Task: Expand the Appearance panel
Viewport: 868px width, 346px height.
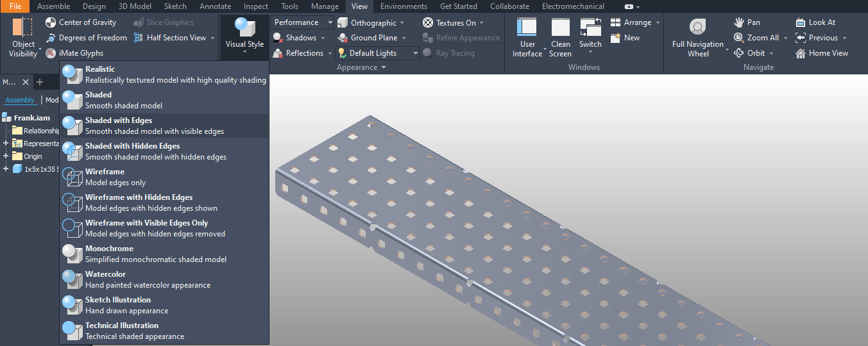Action: 362,67
